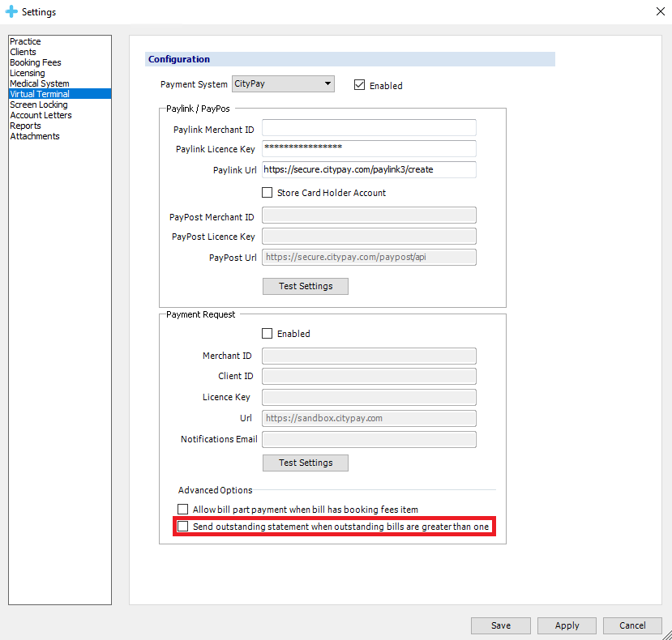Viewport: 672px width, 640px height.
Task: Select Practice in the settings list
Action: 25,41
